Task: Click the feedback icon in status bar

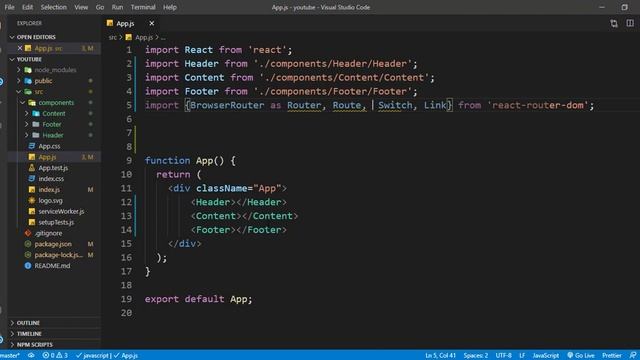Action: point(632,356)
